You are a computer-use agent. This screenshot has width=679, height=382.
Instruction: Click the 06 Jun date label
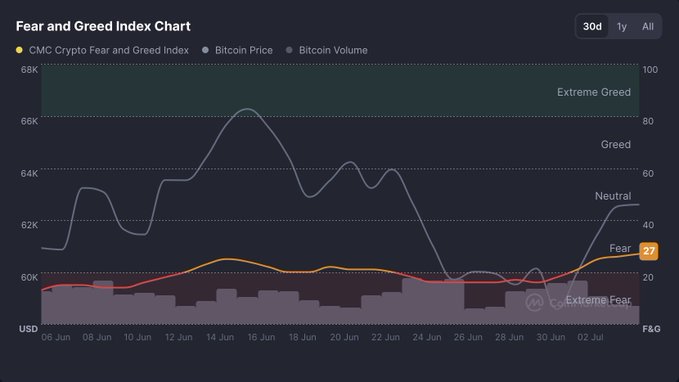56,337
